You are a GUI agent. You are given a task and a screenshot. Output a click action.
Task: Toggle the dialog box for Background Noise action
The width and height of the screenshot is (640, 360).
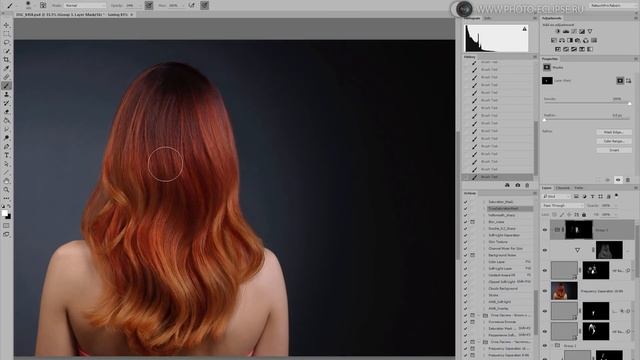472,255
